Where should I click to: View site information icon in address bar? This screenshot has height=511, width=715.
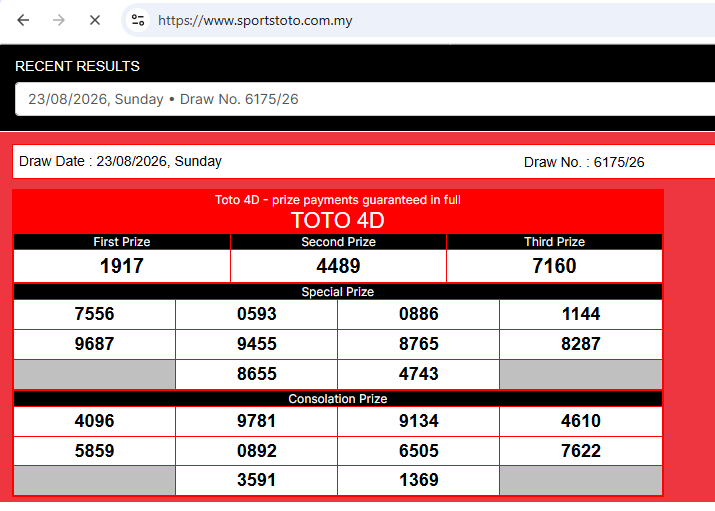[138, 20]
